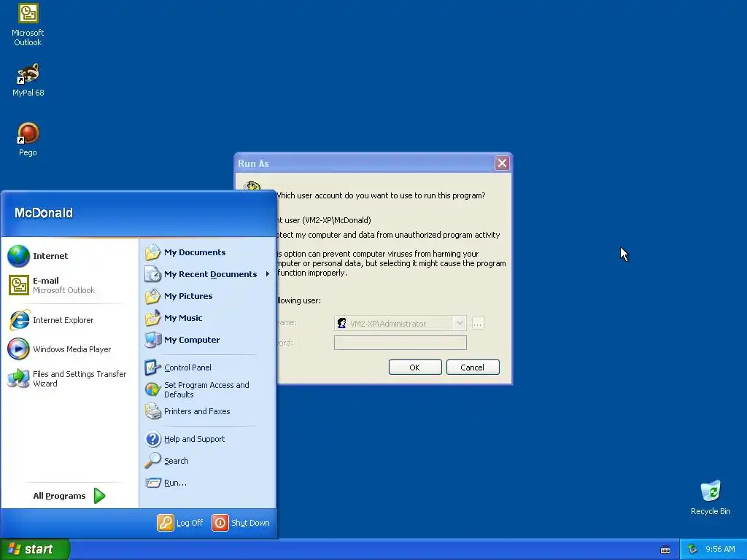Click the My Computer monitor icon
The height and width of the screenshot is (560, 747).
[153, 340]
